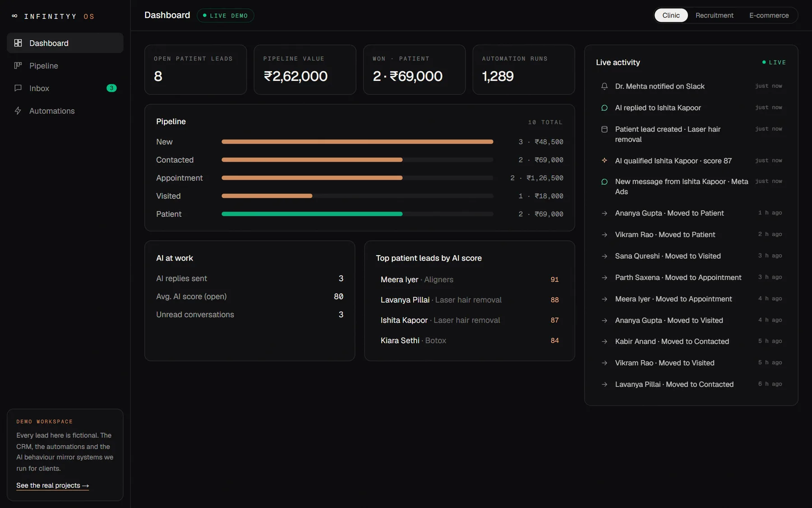Image resolution: width=812 pixels, height=508 pixels.
Task: Switch to the Clinic workspace tab
Action: pos(671,15)
